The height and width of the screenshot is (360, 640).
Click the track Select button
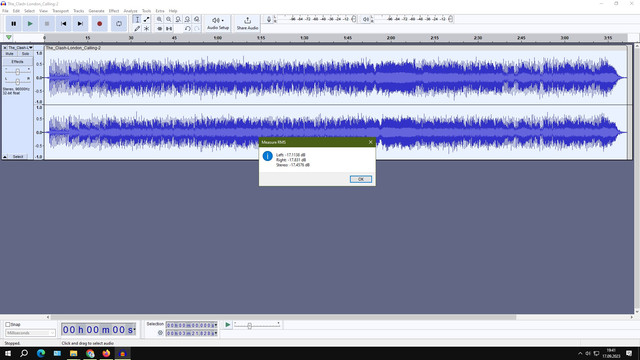[18, 157]
